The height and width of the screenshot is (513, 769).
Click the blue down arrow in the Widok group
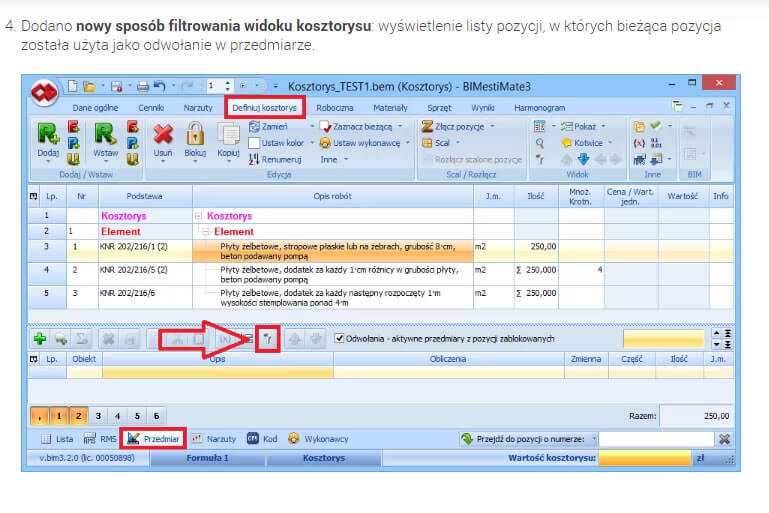coord(583,159)
